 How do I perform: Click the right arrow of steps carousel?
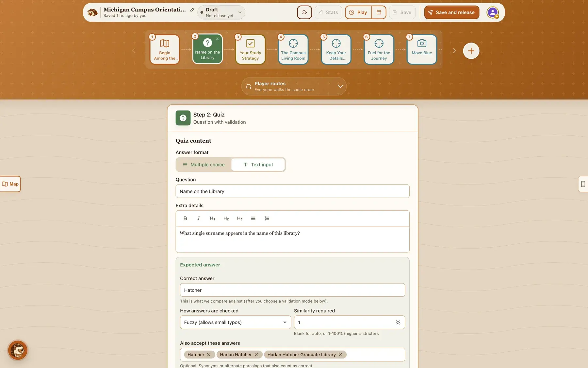454,51
